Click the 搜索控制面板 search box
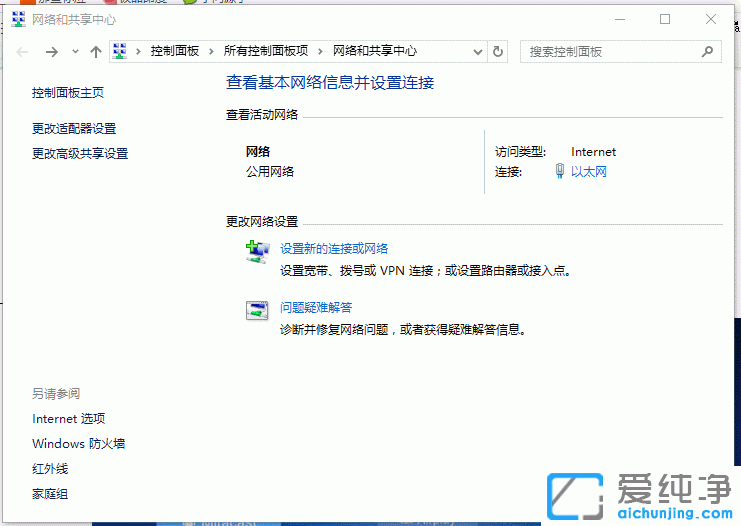The width and height of the screenshot is (741, 526). coord(610,52)
